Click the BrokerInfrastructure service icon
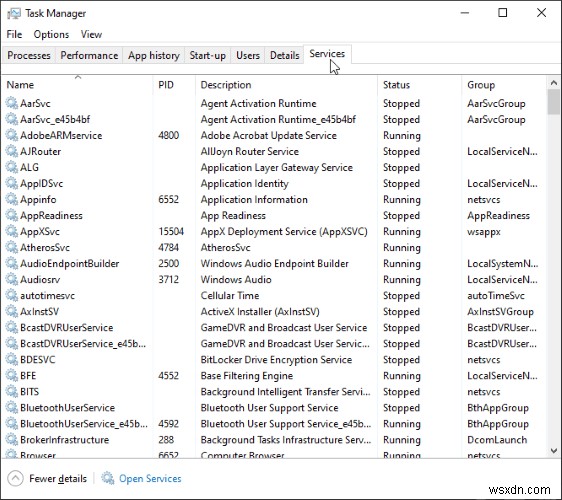562x500 pixels. 12,439
